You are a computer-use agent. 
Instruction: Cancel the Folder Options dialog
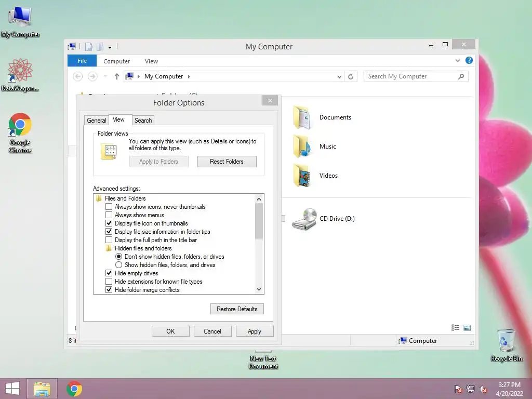tap(212, 331)
